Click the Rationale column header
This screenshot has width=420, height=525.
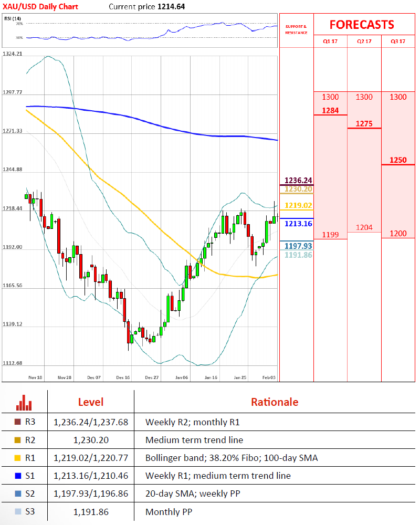tap(275, 402)
